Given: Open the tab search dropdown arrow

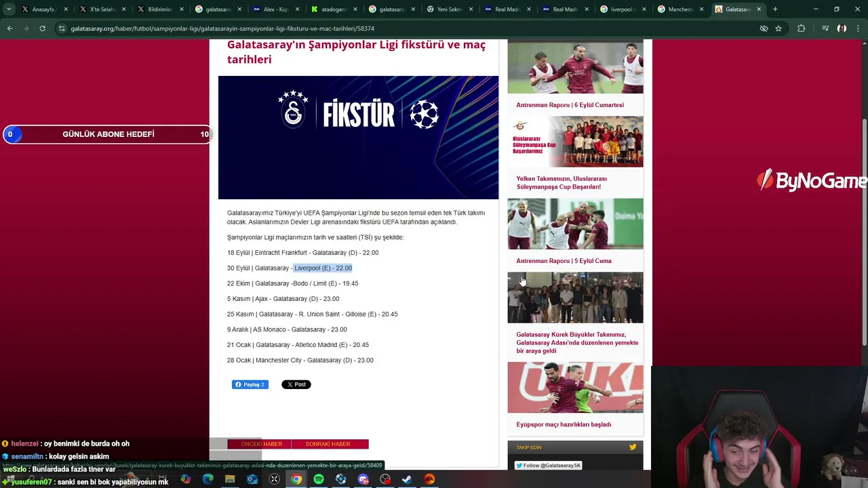Looking at the screenshot, I should (x=9, y=9).
